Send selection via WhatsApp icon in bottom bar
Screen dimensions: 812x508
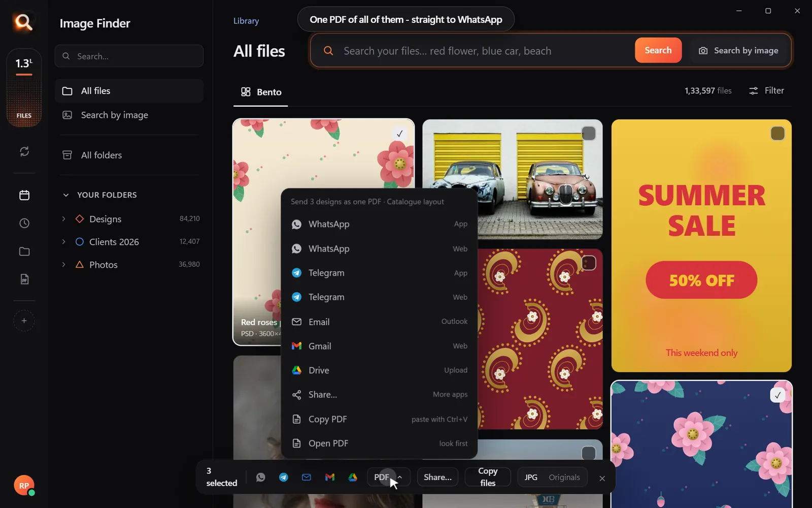tap(260, 477)
